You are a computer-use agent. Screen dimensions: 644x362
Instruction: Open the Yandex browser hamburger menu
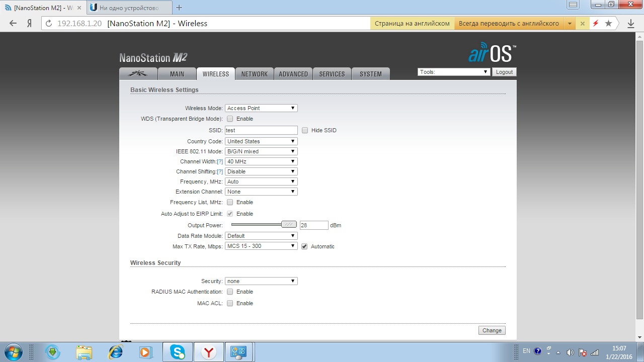click(573, 5)
